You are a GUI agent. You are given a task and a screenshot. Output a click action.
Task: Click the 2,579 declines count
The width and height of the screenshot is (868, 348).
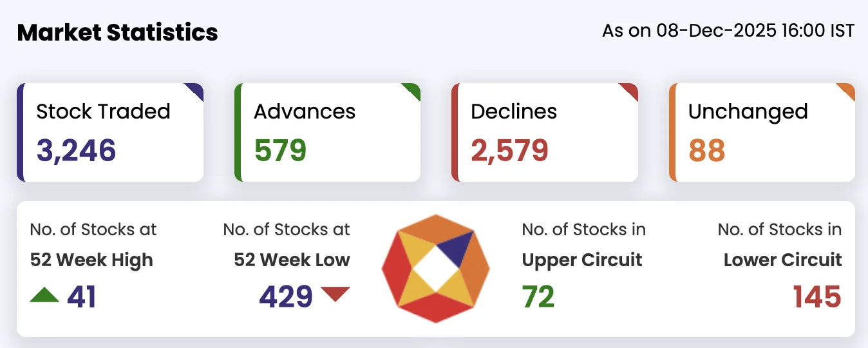(x=509, y=150)
